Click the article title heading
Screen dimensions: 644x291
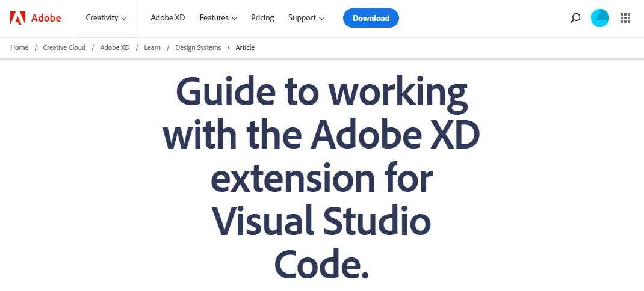point(321,178)
